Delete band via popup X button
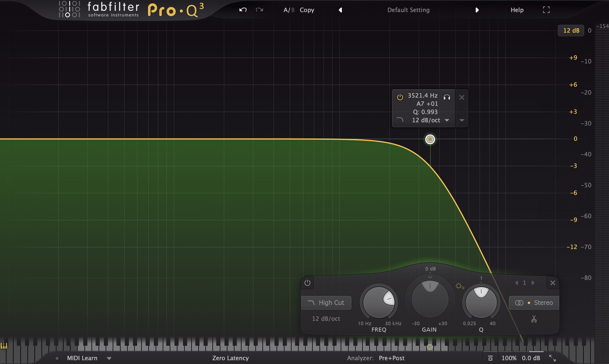This screenshot has height=364, width=609. 462,97
